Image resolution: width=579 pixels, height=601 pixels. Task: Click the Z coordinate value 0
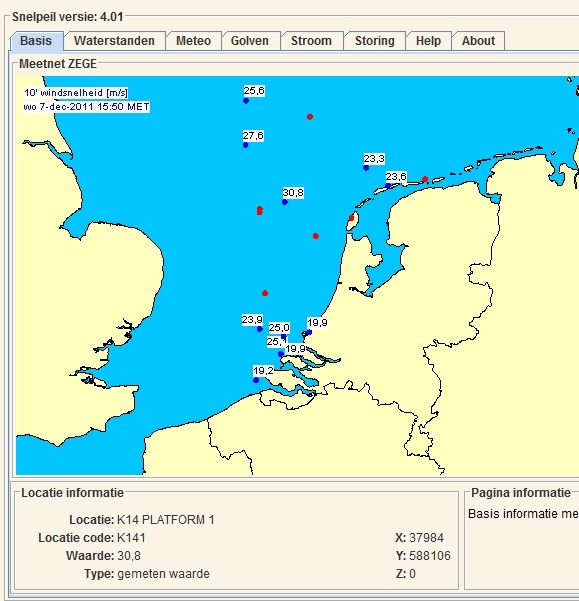412,574
